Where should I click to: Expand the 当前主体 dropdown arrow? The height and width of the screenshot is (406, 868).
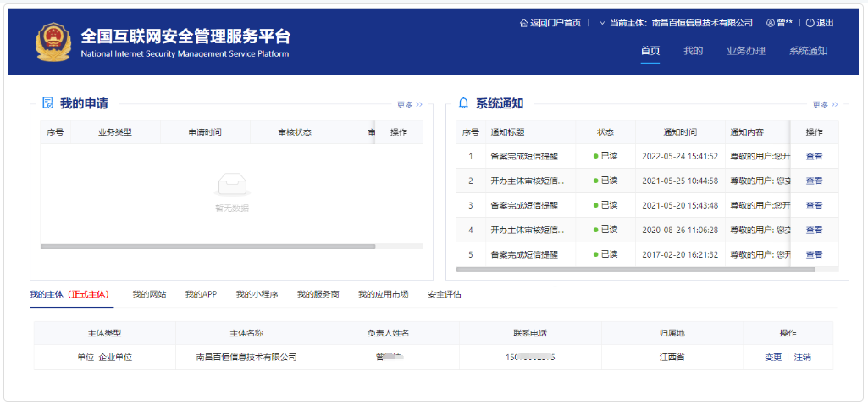[x=602, y=23]
